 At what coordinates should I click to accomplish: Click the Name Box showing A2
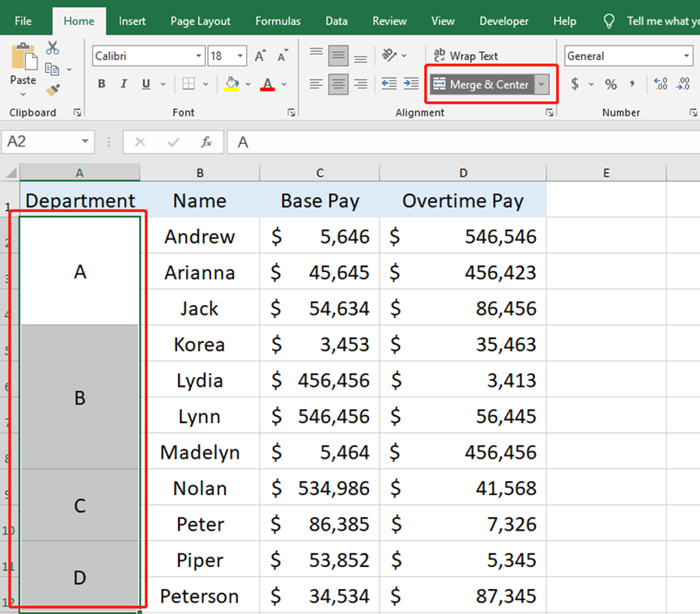(40, 141)
